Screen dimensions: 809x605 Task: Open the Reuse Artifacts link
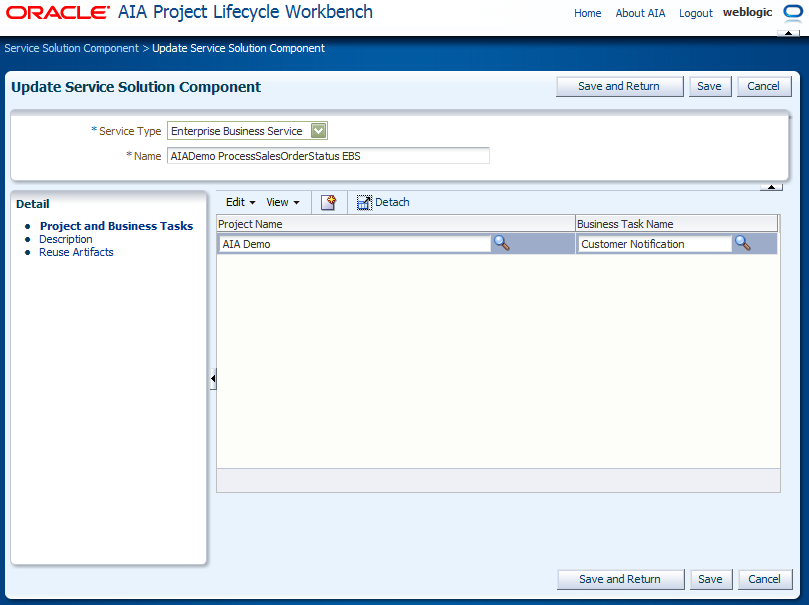[x=76, y=252]
